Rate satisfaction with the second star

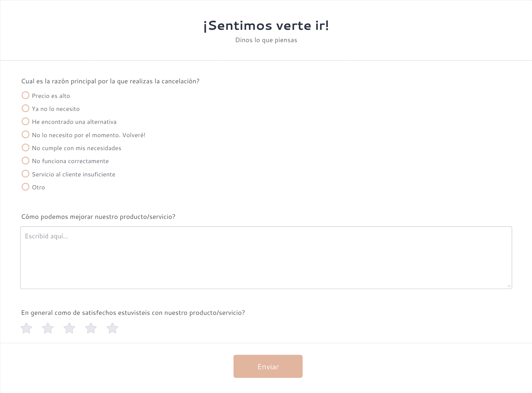coord(48,328)
